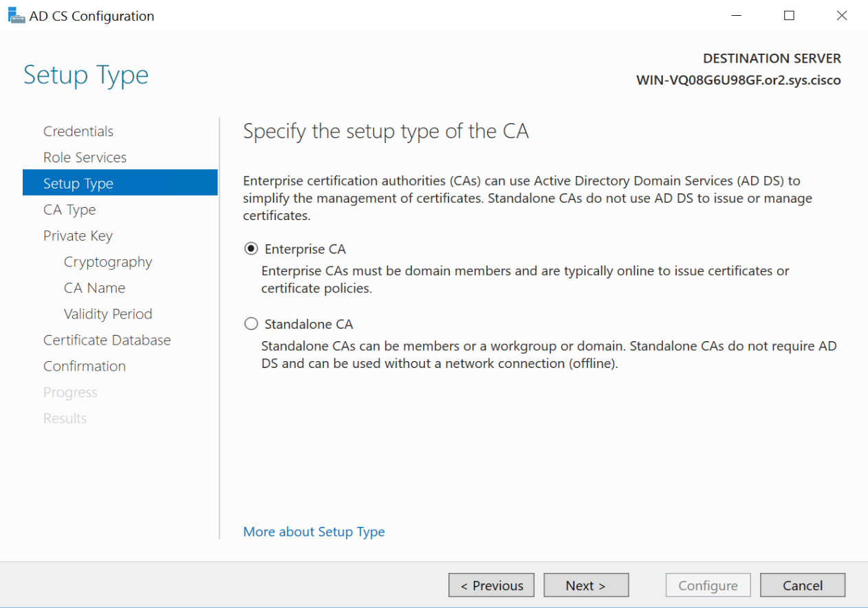The height and width of the screenshot is (608, 868).
Task: Go to Validity Period sub-step
Action: pyautogui.click(x=108, y=314)
